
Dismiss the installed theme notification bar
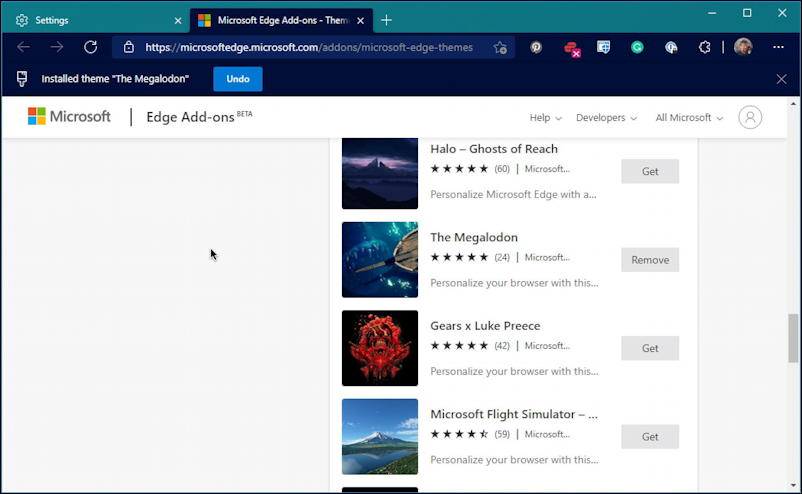click(x=782, y=79)
